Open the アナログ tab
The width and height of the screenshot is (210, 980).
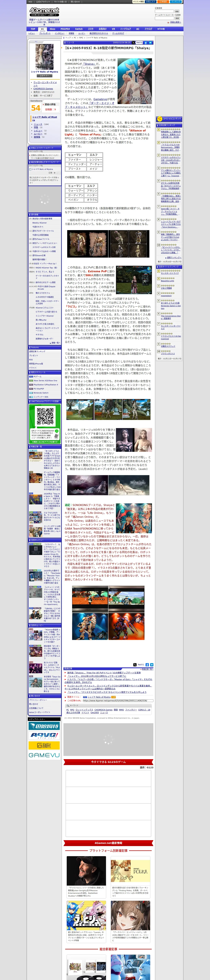[148, 29]
